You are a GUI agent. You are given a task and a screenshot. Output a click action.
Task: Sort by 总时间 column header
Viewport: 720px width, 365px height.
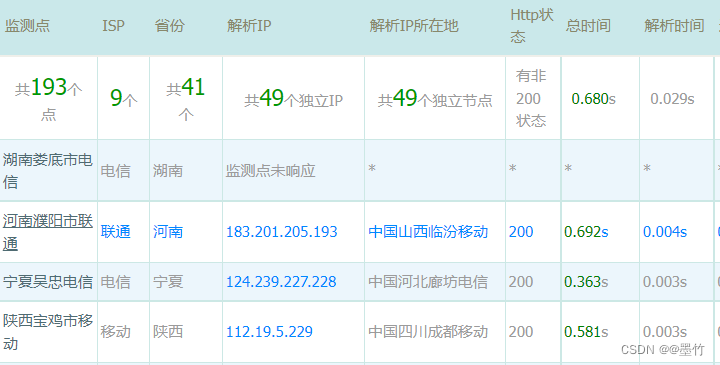[588, 26]
